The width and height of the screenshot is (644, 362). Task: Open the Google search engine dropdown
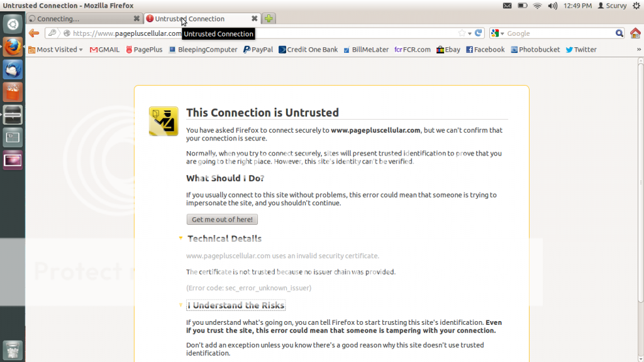497,33
